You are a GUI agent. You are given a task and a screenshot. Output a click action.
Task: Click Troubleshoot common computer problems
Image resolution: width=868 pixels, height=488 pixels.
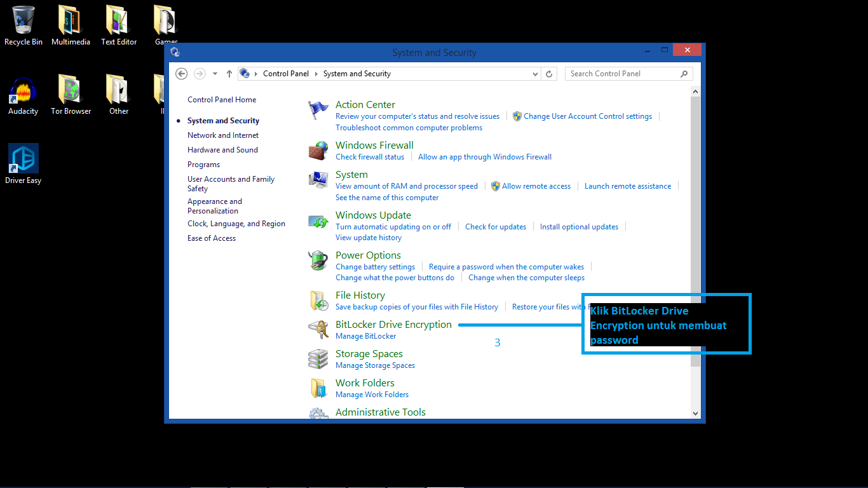pos(409,128)
